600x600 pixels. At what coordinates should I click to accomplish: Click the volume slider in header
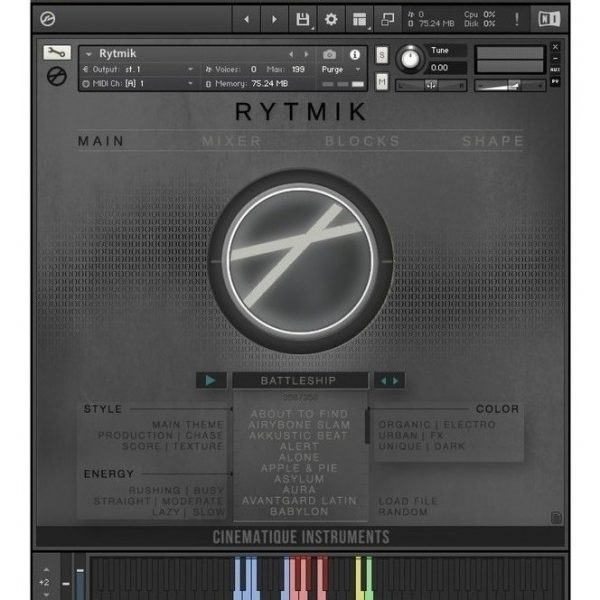point(510,85)
